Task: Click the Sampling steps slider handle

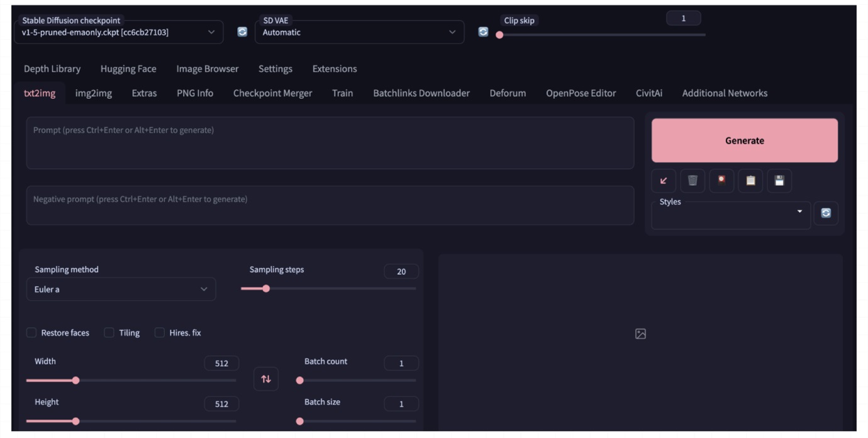Action: click(x=266, y=289)
